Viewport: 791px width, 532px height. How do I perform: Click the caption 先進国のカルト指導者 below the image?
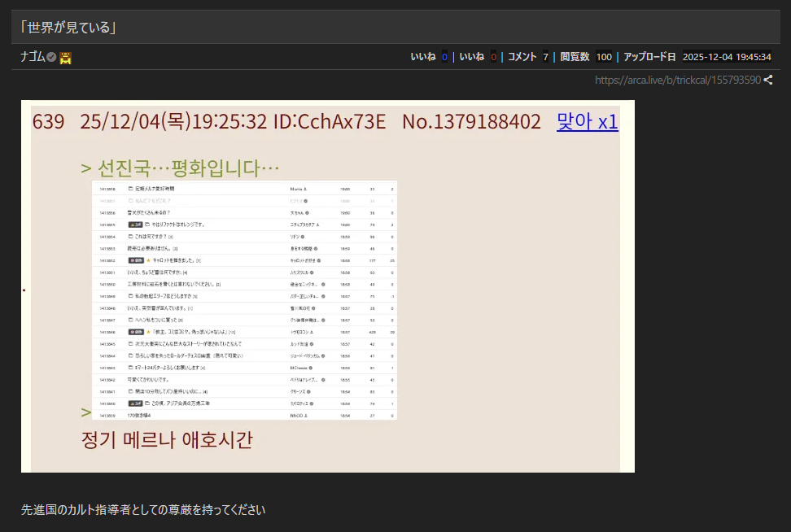point(143,510)
